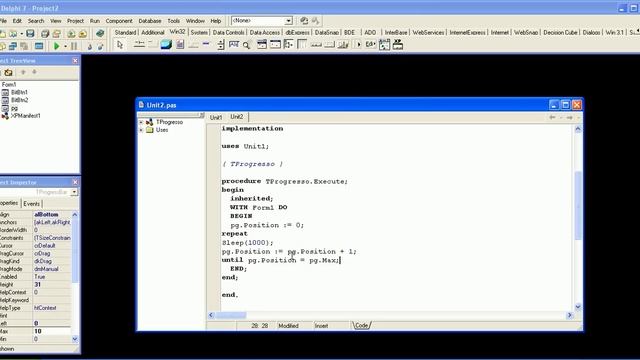Open the Open-file button dropdown arrow
The image size is (640, 360).
(x=21, y=33)
